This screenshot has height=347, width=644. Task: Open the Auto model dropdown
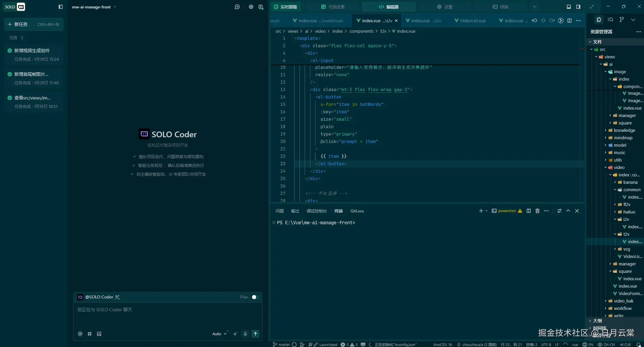click(x=219, y=334)
